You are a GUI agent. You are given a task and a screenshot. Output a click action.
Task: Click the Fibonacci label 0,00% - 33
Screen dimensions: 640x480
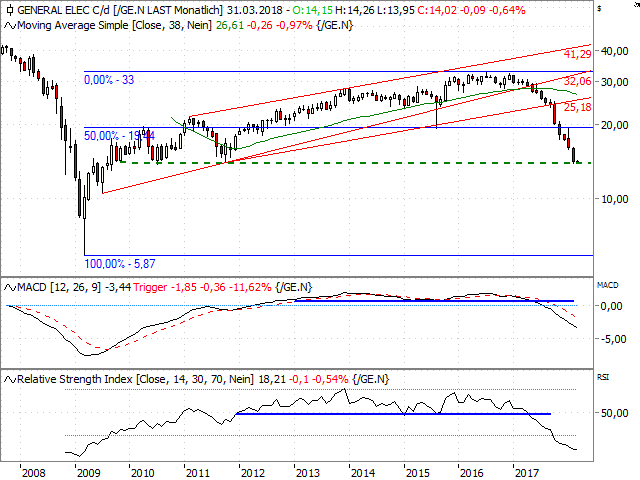click(x=109, y=80)
